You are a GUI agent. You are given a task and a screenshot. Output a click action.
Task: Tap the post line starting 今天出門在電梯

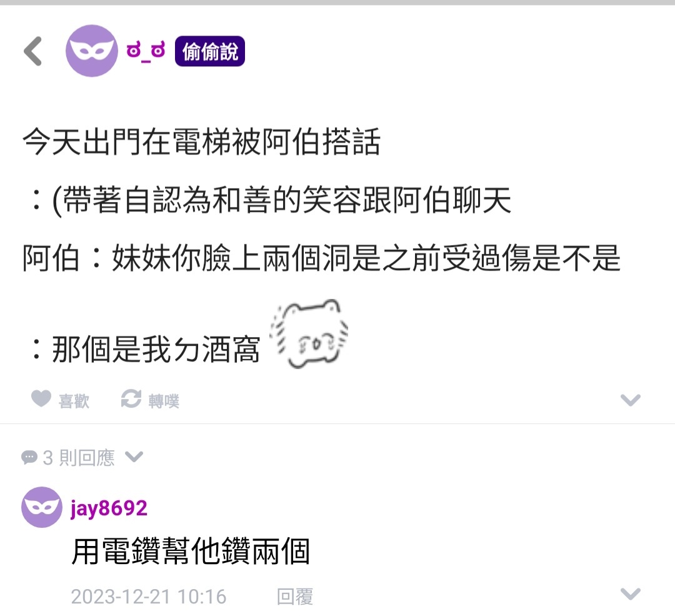201,141
